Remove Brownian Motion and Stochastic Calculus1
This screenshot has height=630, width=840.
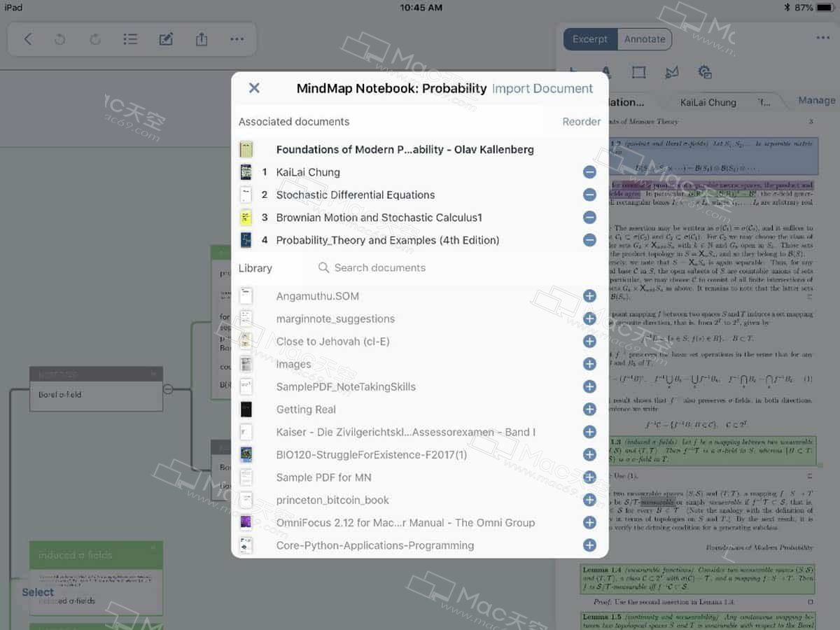pos(589,218)
